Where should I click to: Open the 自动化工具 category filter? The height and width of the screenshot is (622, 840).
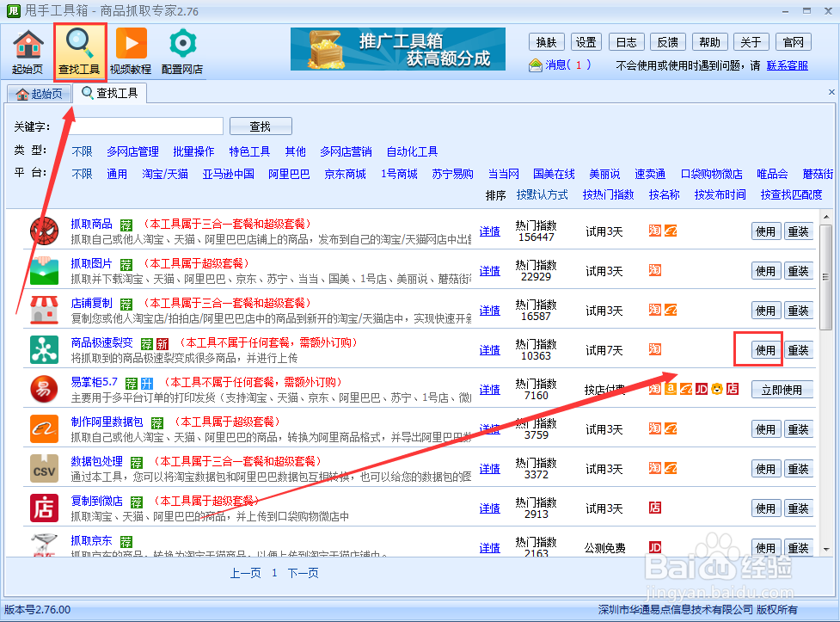pos(412,151)
